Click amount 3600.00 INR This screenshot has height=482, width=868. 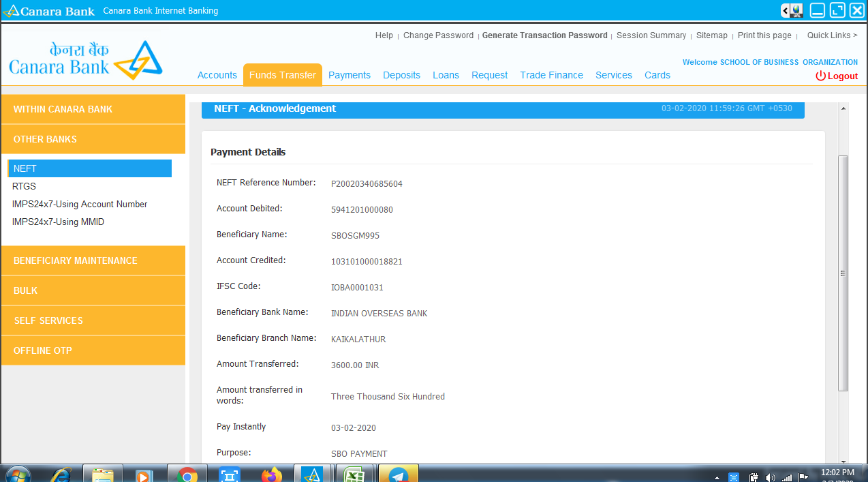pyautogui.click(x=355, y=365)
